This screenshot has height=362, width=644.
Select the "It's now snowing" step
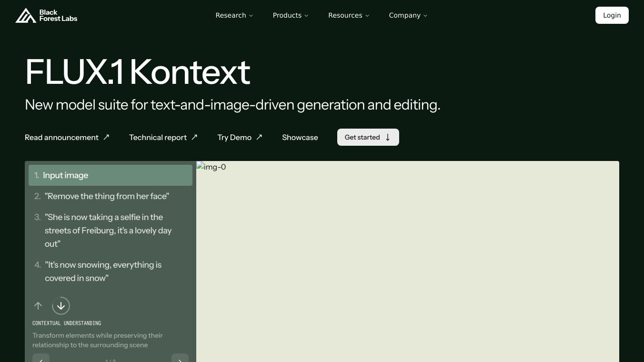[111, 271]
